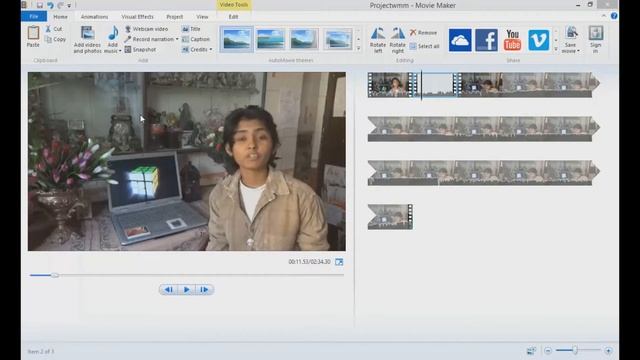The width and height of the screenshot is (640, 360).
Task: Remove the selected item
Action: coord(423,32)
